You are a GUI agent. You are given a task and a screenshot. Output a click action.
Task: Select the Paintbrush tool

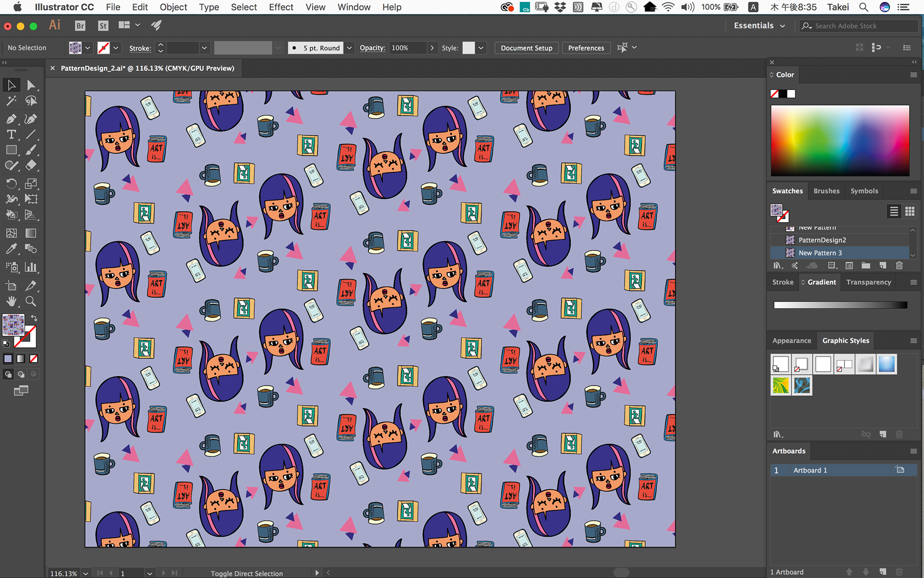[31, 150]
